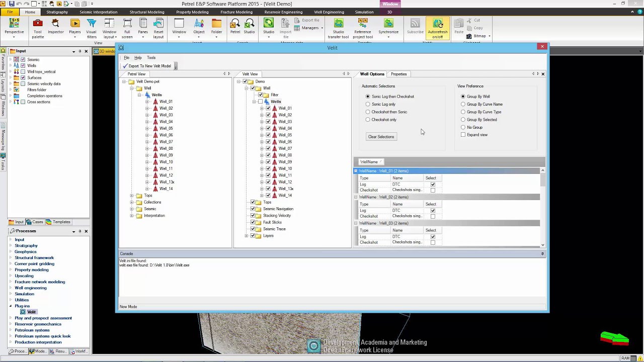Expand the Interpretation folder in Petrel View

pyautogui.click(x=132, y=216)
